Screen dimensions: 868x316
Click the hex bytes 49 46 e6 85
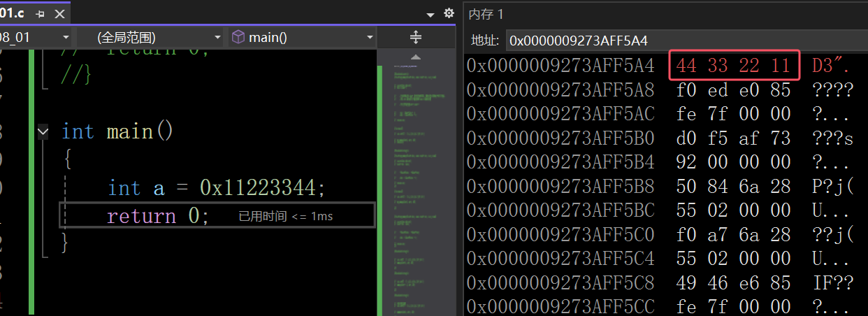[733, 283]
